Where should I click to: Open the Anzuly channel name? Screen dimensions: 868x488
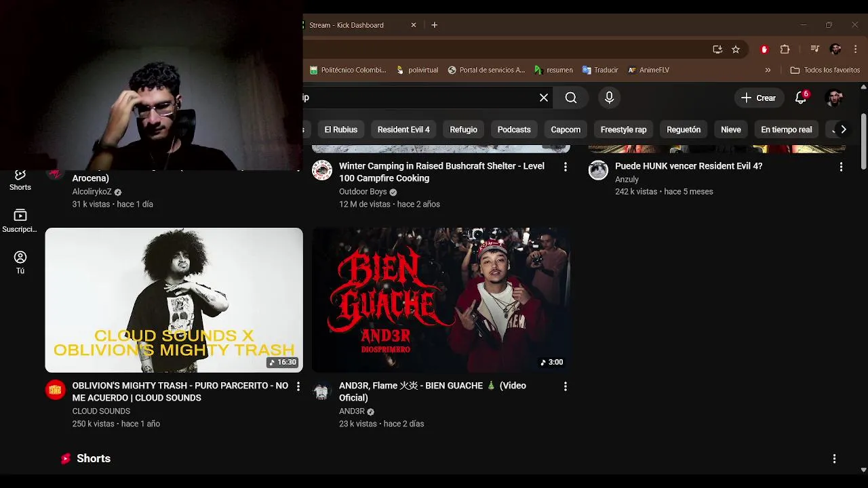coord(627,180)
